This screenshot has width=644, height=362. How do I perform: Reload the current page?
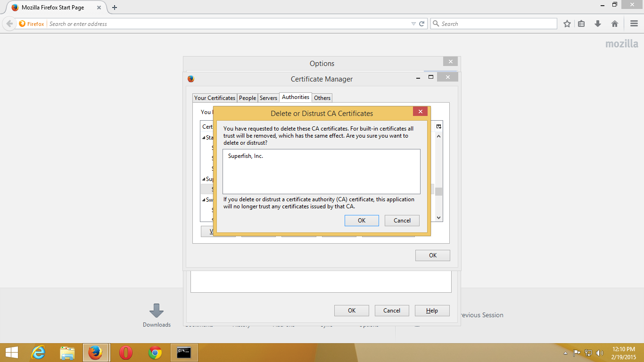point(422,24)
